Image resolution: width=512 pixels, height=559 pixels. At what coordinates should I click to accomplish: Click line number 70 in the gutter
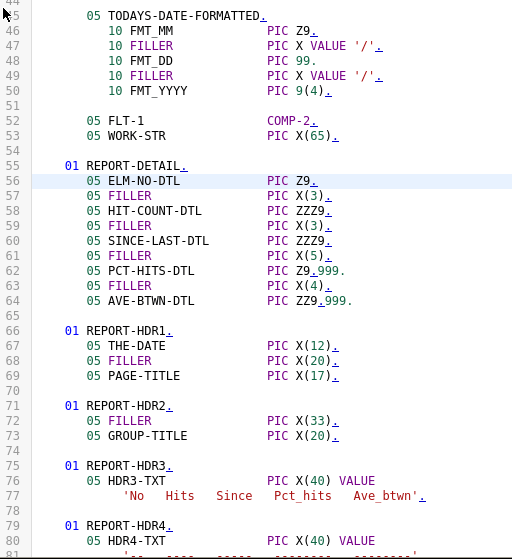pos(12,391)
